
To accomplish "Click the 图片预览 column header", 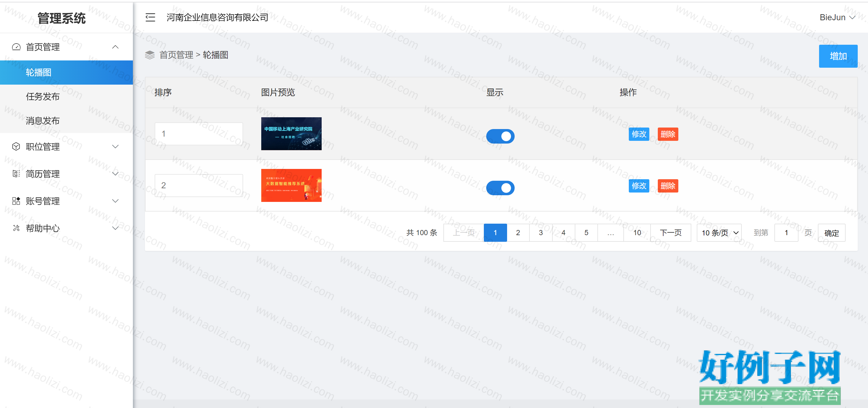I will pyautogui.click(x=278, y=92).
